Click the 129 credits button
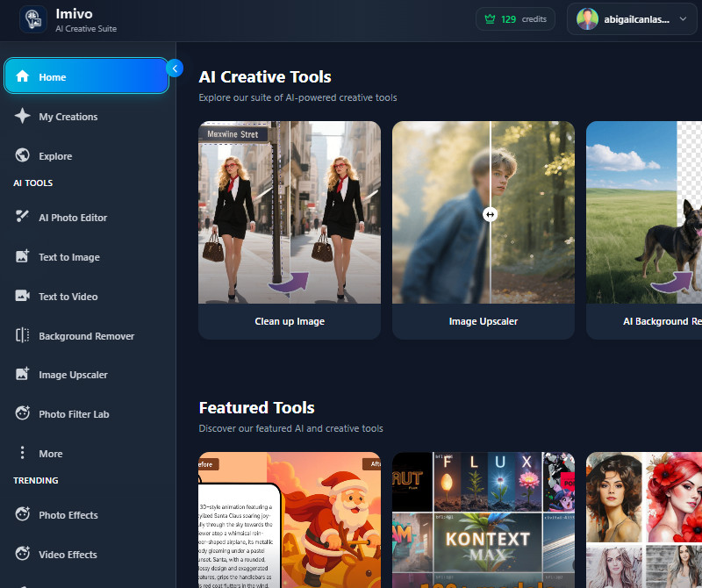The height and width of the screenshot is (588, 702). click(x=515, y=19)
